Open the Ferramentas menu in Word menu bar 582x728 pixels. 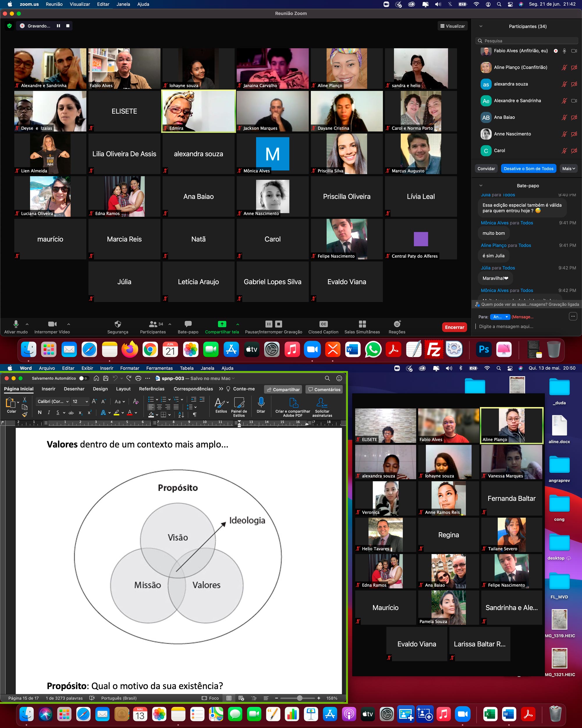click(x=159, y=368)
